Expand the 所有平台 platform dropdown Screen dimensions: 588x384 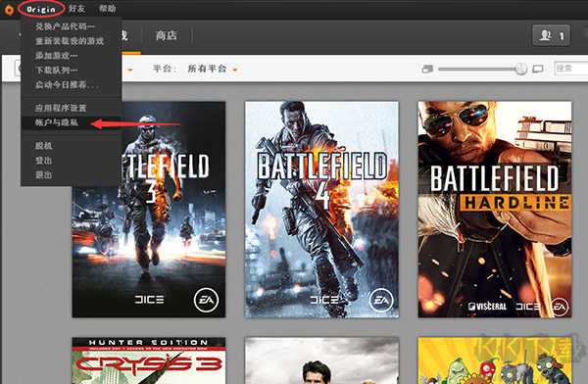pos(212,69)
